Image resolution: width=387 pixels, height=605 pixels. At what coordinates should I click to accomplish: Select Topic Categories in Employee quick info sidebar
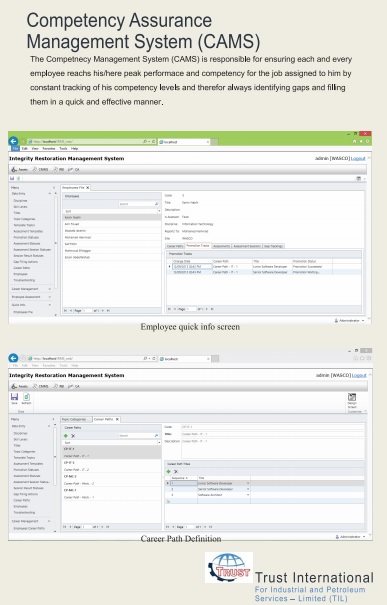[24, 219]
